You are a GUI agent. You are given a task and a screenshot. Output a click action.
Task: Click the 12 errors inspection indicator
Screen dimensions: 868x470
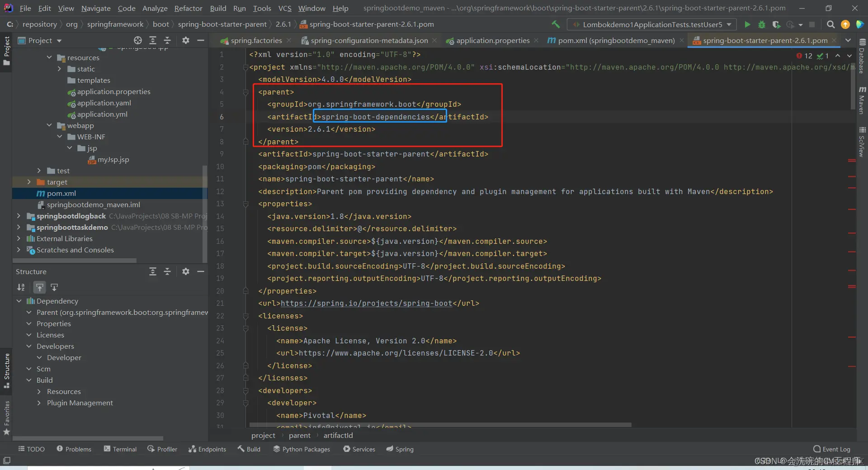(804, 56)
